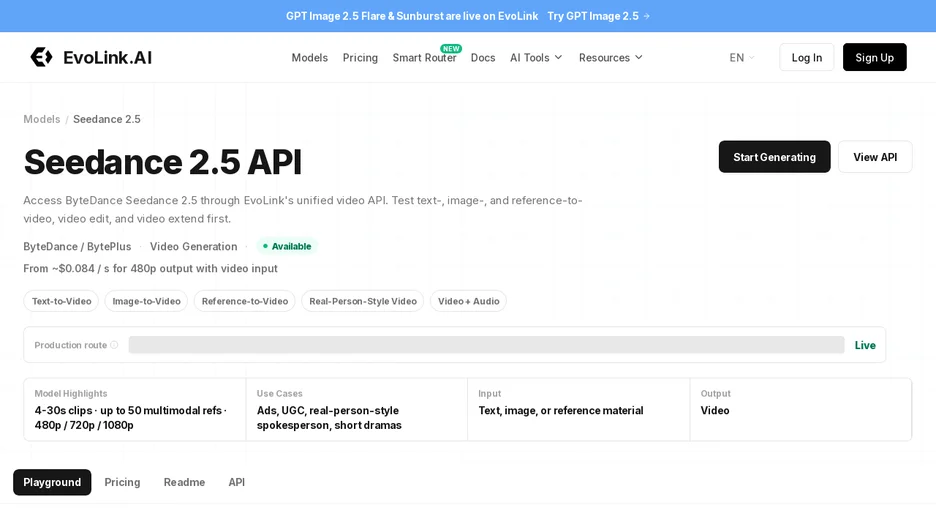This screenshot has height=527, width=936.
Task: Expand the Resources dropdown menu
Action: click(x=611, y=57)
